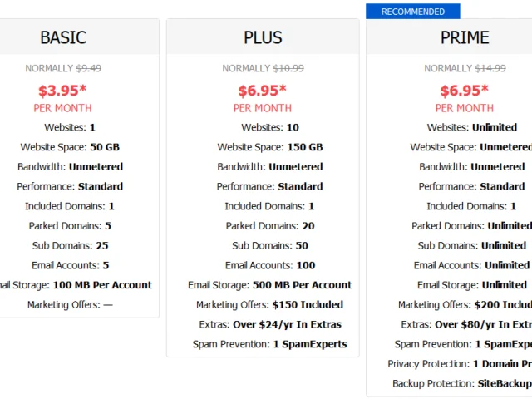
Task: Click the $6.95 price under PLUS
Action: click(263, 91)
